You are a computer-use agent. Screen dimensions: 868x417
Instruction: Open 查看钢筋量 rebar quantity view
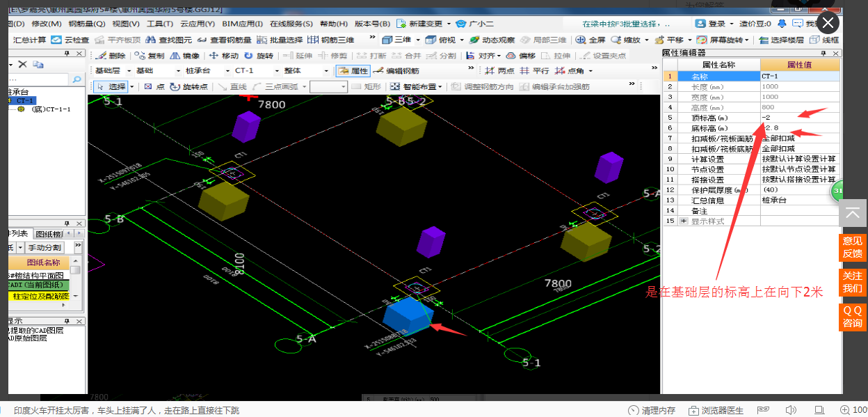tap(224, 40)
